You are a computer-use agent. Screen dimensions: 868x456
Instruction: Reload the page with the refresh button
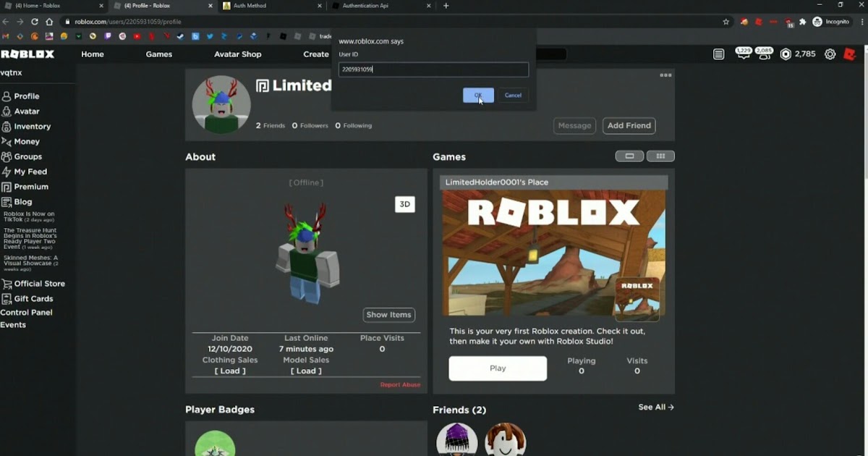click(x=35, y=22)
